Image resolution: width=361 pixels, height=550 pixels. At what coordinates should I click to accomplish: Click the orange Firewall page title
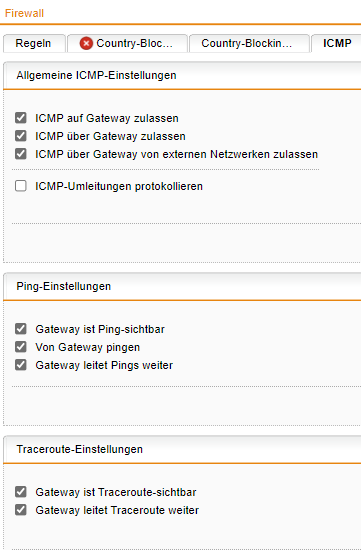[24, 13]
